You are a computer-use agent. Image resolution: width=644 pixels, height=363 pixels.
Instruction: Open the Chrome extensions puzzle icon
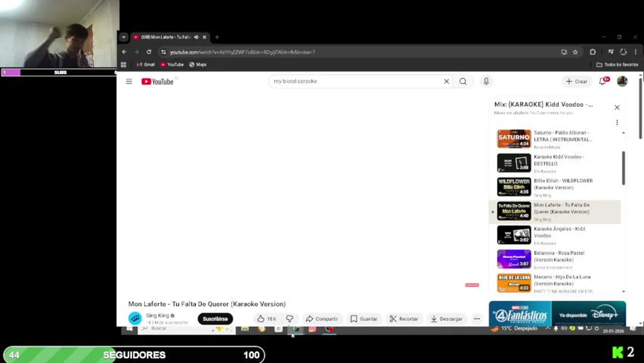tap(593, 52)
